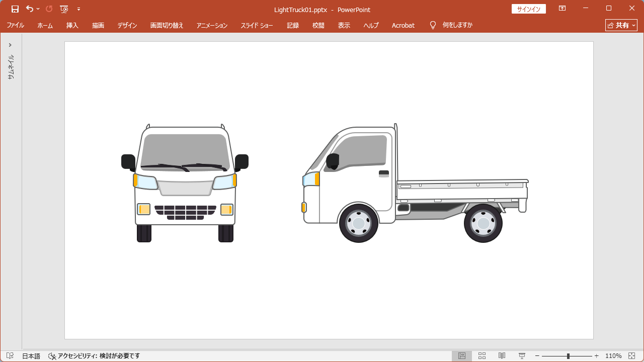
Task: Click the サインイン button
Action: 528,9
